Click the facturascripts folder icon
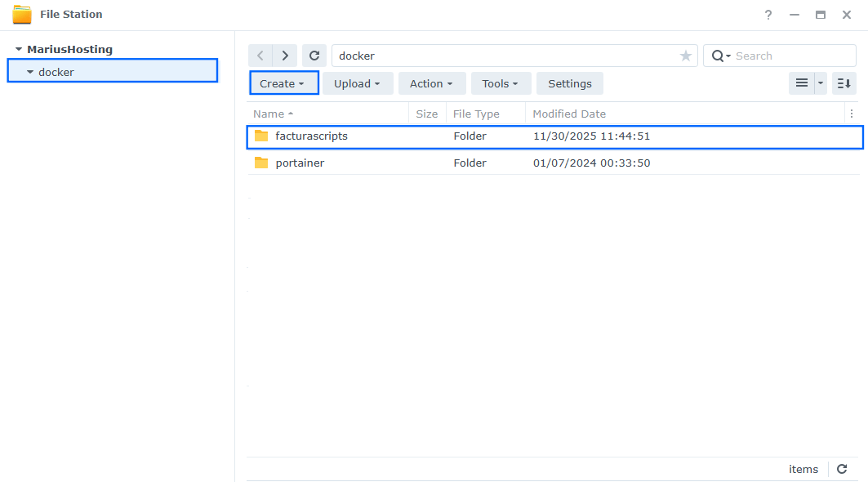This screenshot has height=482, width=868. coord(263,136)
